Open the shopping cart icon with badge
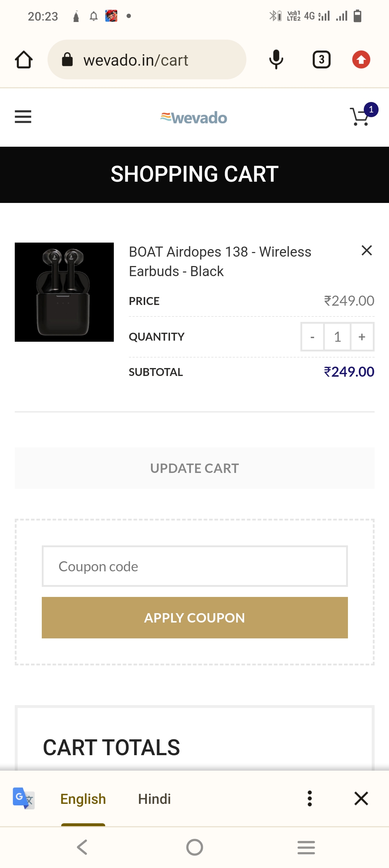The height and width of the screenshot is (868, 389). (x=361, y=117)
